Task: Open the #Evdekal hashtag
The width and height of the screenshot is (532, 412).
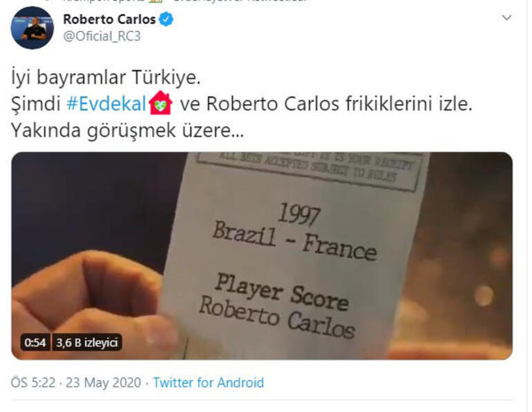Action: (x=106, y=104)
